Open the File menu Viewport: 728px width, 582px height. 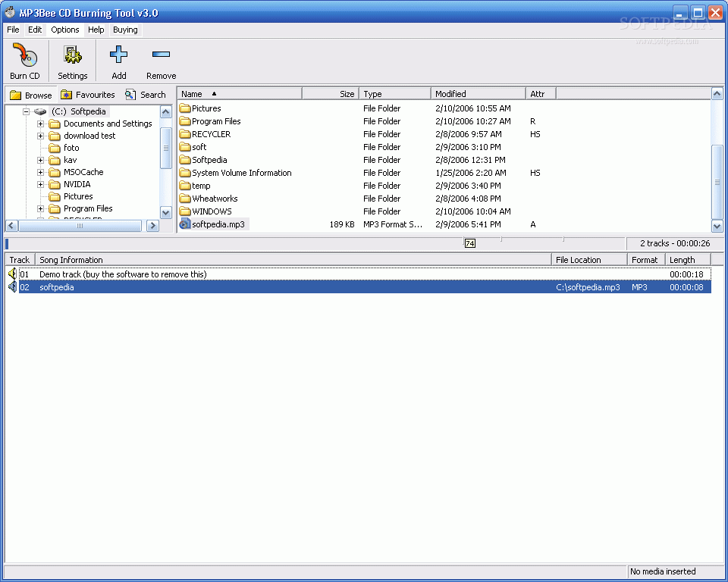pyautogui.click(x=13, y=30)
